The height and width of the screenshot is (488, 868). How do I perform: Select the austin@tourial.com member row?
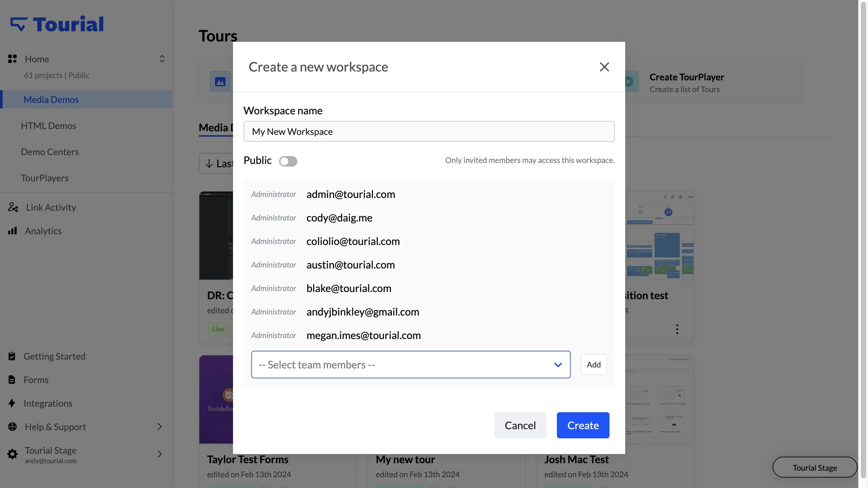429,265
